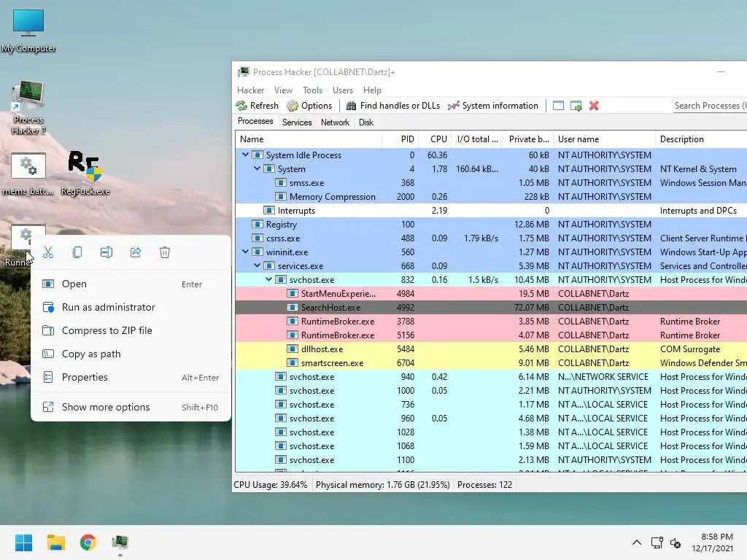This screenshot has width=747, height=560.
Task: Collapse the wininit.exe node
Action: point(245,252)
